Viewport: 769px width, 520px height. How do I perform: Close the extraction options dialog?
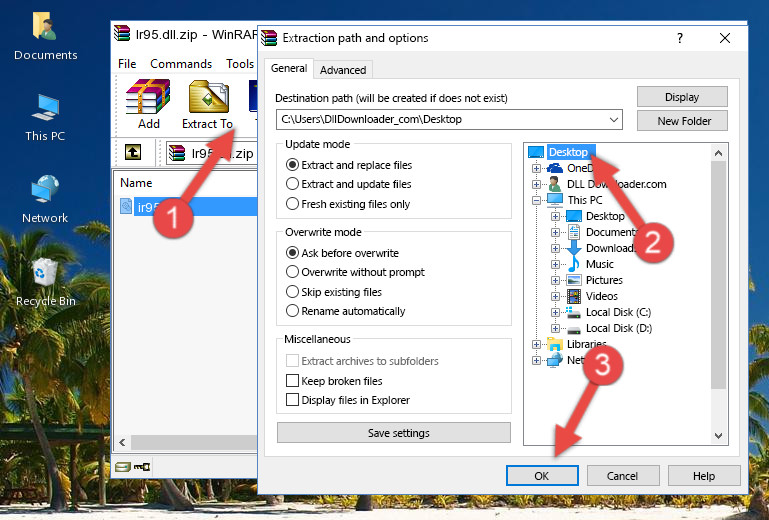click(725, 38)
